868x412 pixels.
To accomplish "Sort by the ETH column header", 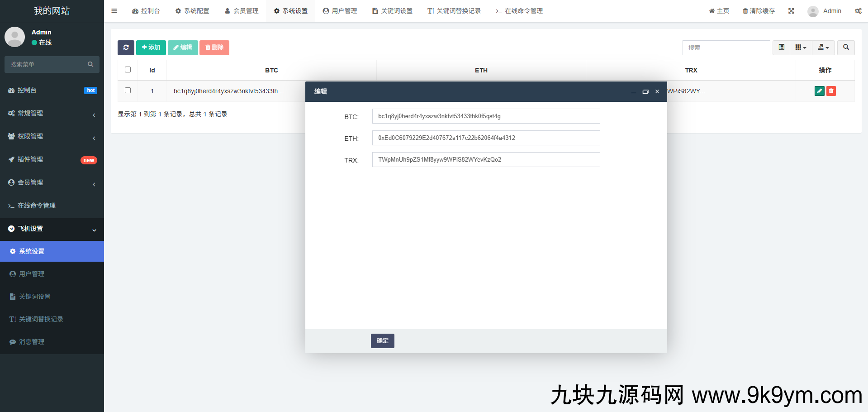I will (481, 70).
